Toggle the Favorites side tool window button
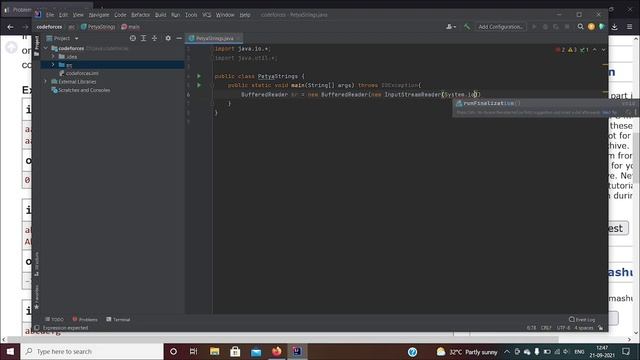Image resolution: width=640 pixels, height=360 pixels. (x=37, y=297)
